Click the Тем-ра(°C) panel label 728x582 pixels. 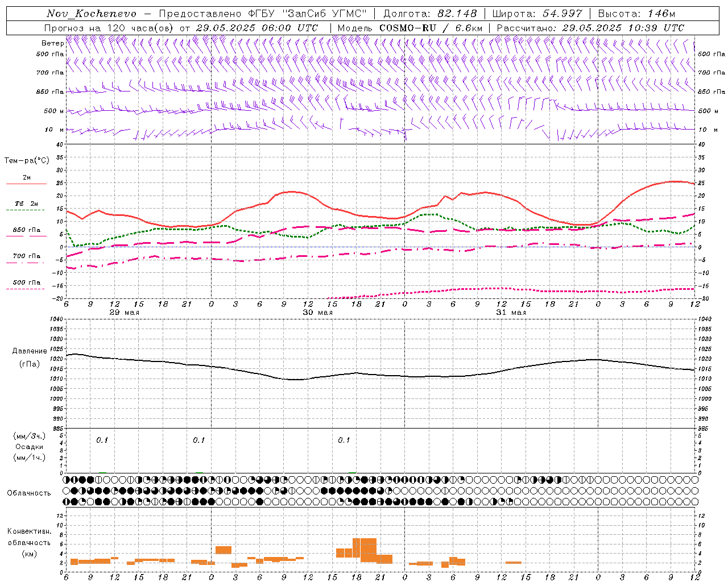pyautogui.click(x=27, y=161)
